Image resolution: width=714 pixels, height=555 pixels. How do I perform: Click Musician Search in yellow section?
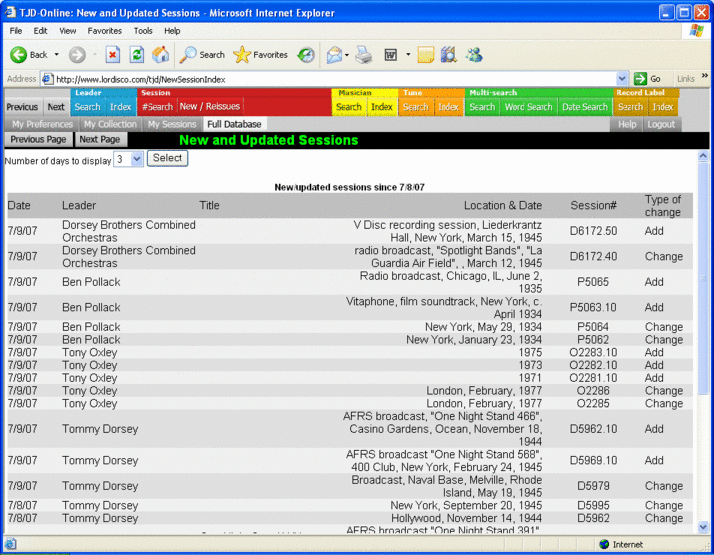348,107
